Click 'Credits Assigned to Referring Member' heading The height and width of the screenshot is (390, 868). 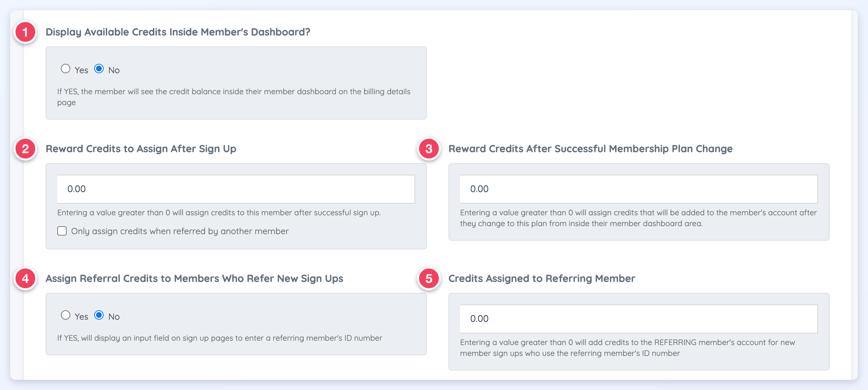point(542,278)
